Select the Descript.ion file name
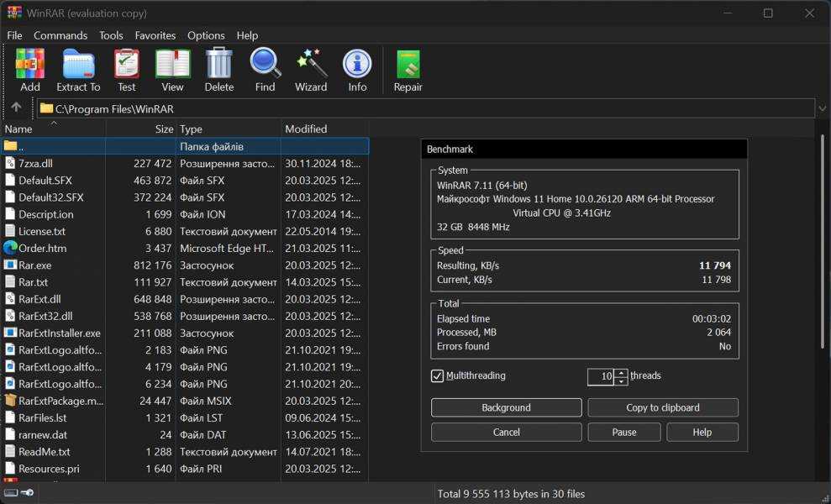 click(x=46, y=214)
